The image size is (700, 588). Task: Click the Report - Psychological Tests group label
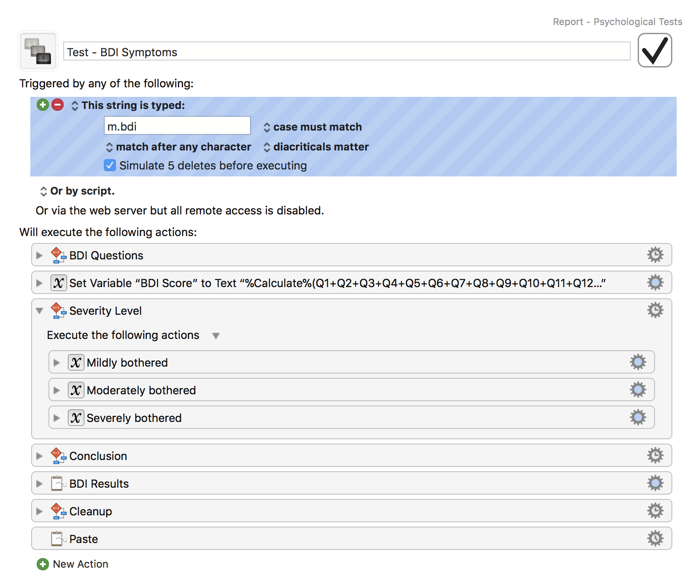click(617, 22)
